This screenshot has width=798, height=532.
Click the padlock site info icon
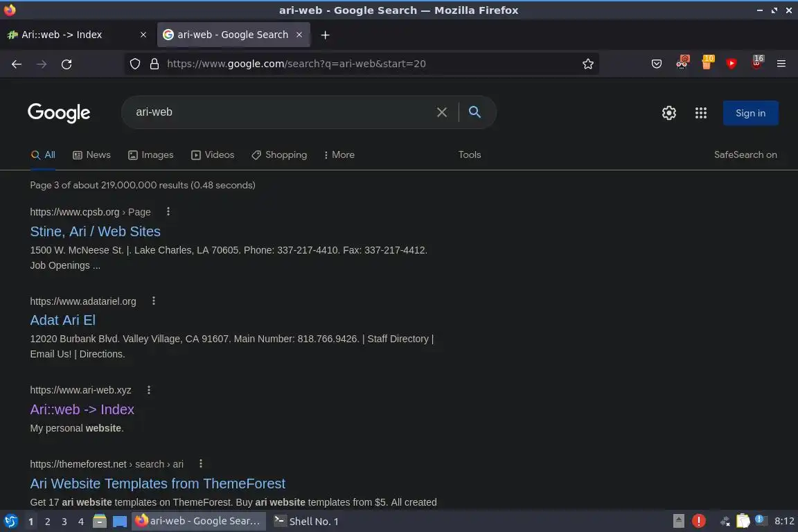click(154, 64)
